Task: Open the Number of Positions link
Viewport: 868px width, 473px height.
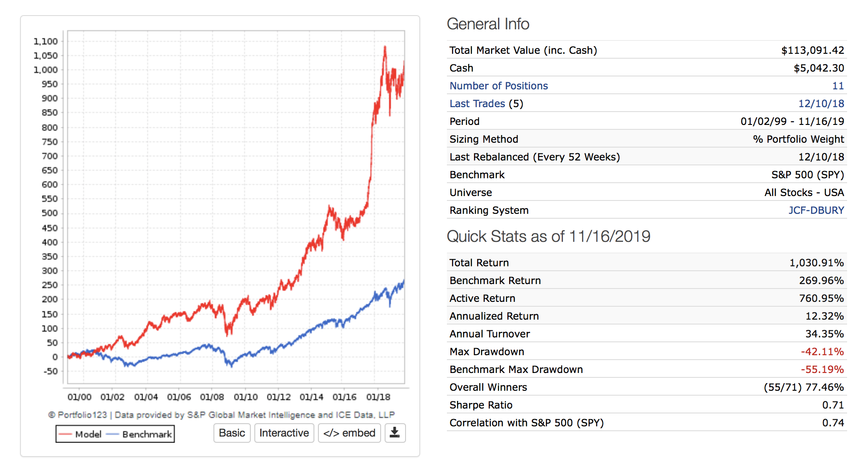Action: coord(498,86)
